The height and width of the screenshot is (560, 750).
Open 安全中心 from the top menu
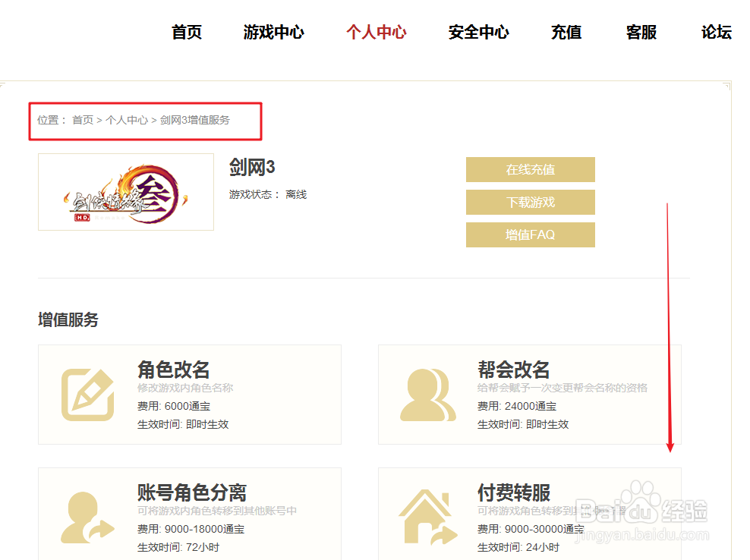(x=479, y=32)
